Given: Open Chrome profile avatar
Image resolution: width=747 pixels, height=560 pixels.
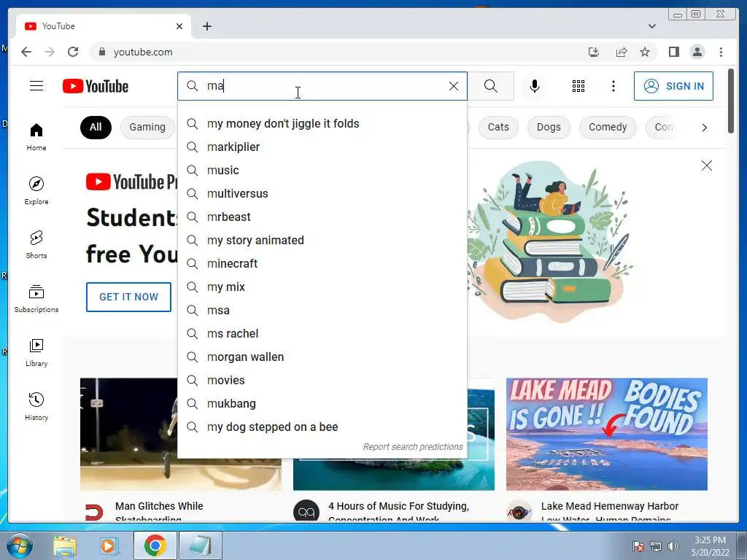Looking at the screenshot, I should pyautogui.click(x=697, y=52).
